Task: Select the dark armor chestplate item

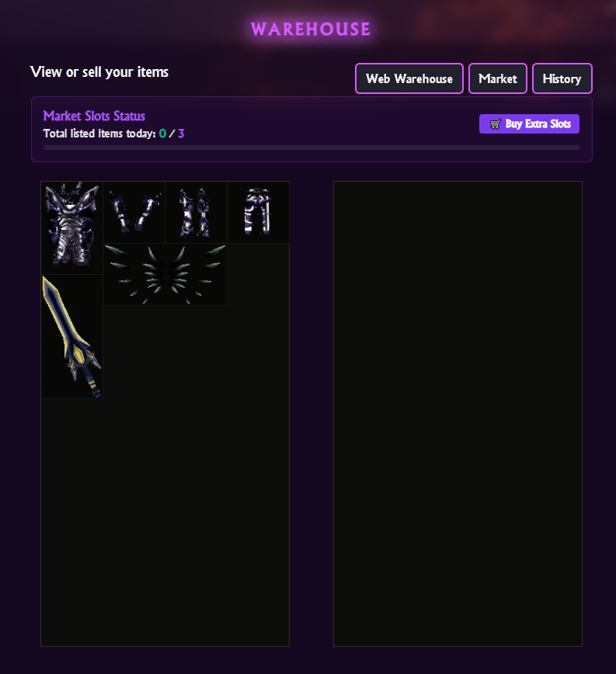Action: click(x=71, y=228)
